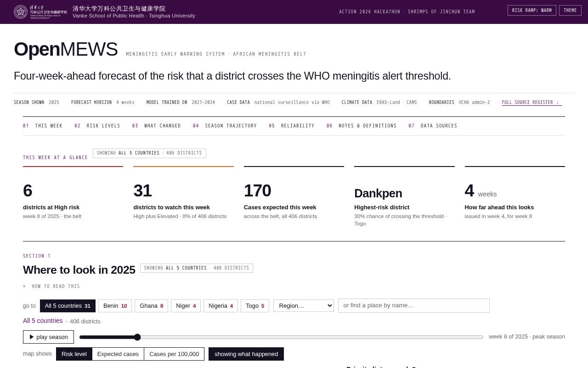Open 06 Notes & Definitions
Image resolution: width=588 pixels, height=368 pixels.
(x=362, y=126)
